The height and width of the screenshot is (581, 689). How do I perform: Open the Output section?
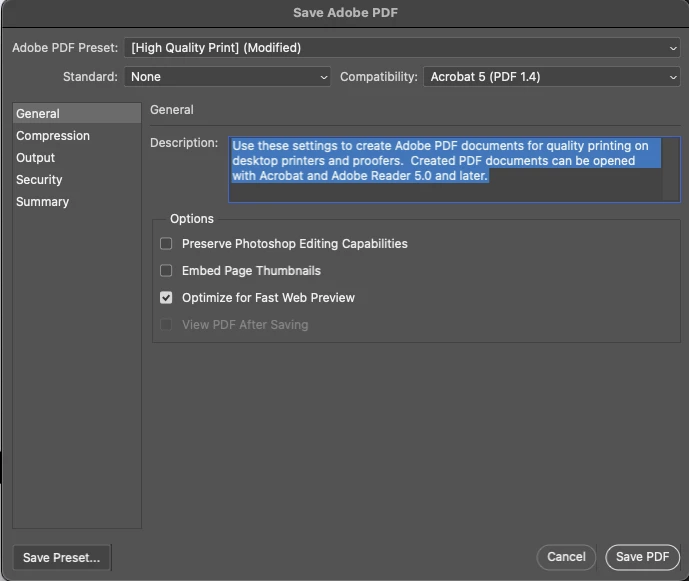(77, 158)
